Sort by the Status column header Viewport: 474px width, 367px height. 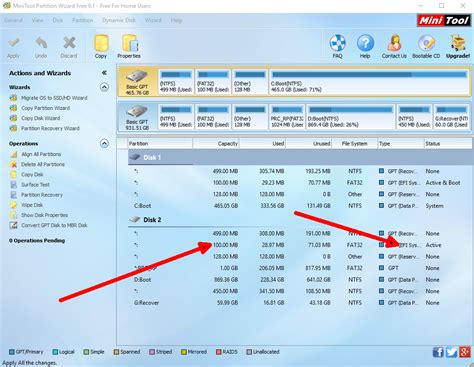[448, 144]
